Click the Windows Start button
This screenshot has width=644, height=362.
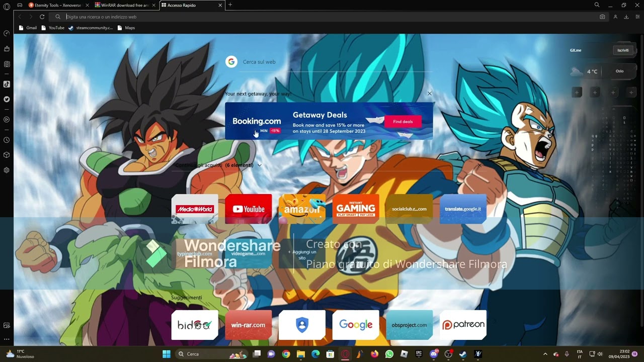tap(167, 354)
